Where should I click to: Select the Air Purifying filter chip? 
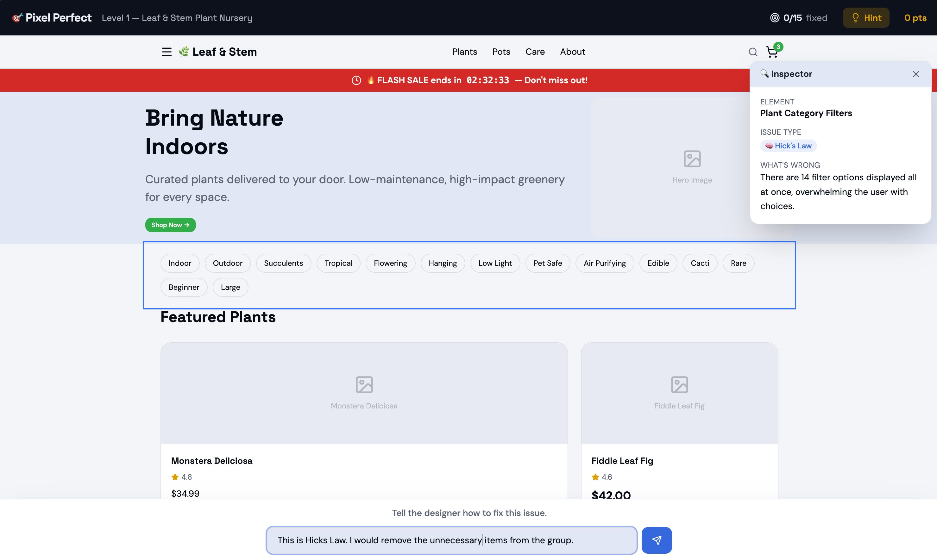(604, 263)
